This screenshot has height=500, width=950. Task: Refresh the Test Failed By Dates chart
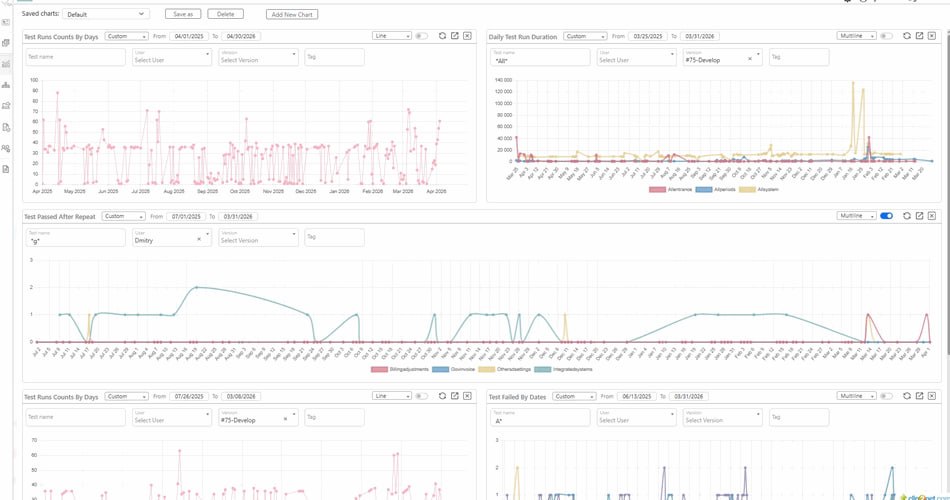click(906, 396)
